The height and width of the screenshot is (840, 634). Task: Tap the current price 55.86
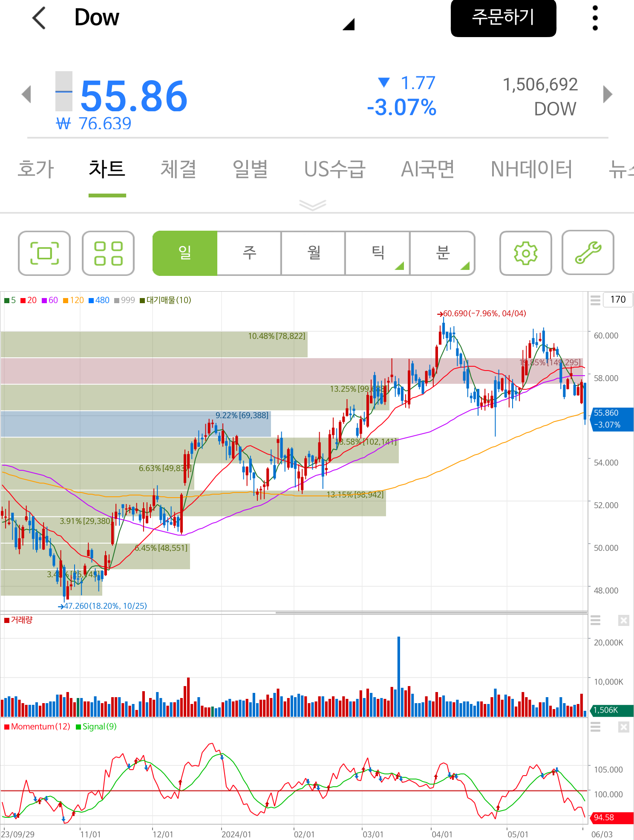coord(134,97)
